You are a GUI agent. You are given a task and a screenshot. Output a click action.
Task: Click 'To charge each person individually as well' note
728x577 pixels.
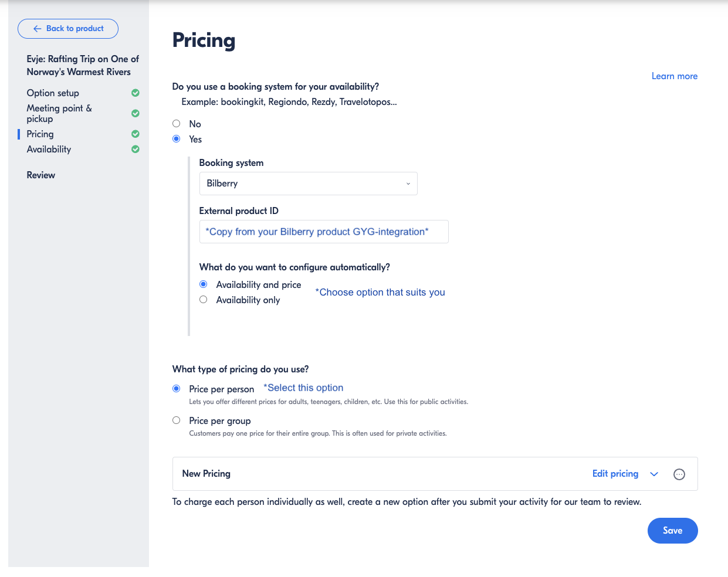pyautogui.click(x=407, y=502)
